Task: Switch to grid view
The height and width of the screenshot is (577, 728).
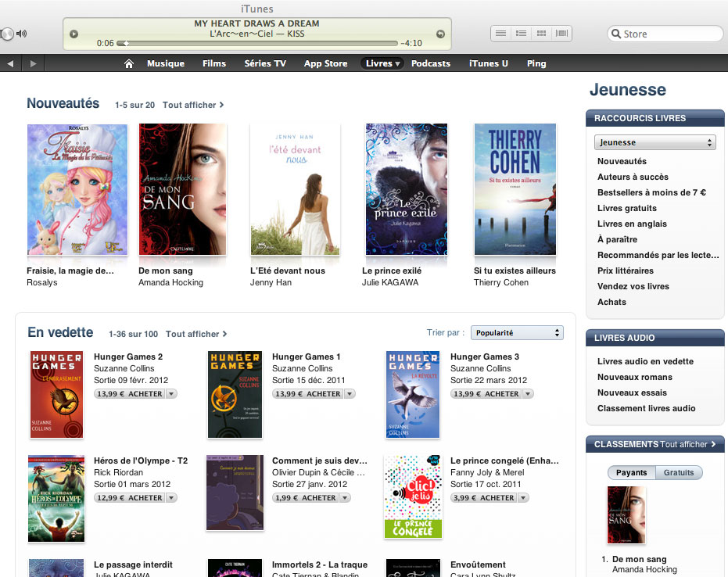Action: click(541, 34)
